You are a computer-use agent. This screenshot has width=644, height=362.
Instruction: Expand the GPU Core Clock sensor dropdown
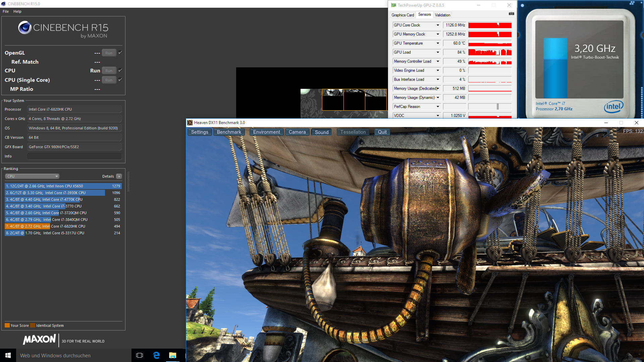[x=438, y=25]
